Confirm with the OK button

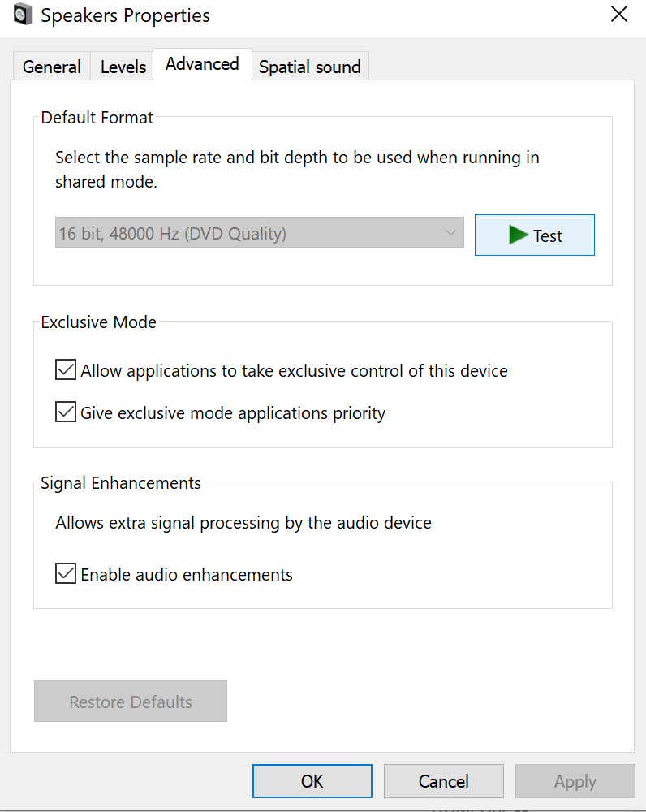[x=312, y=781]
